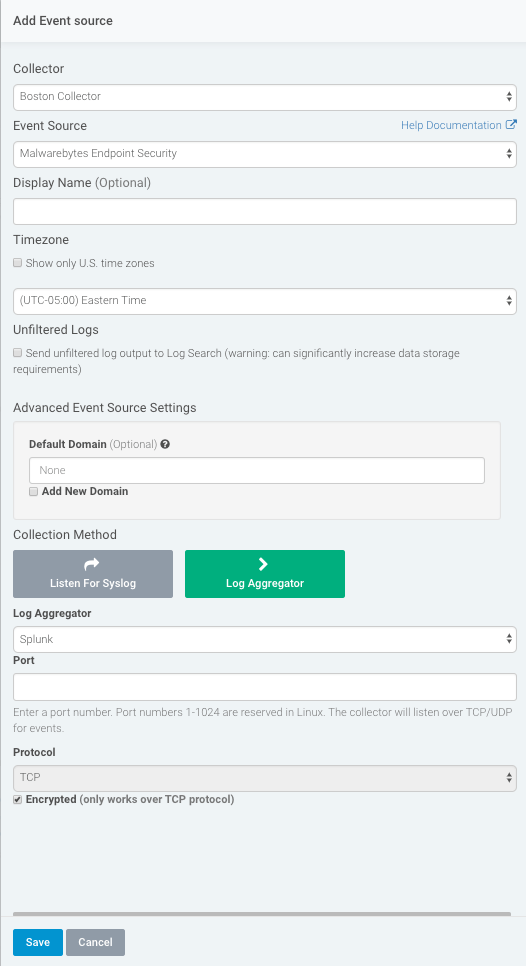This screenshot has height=966, width=526.
Task: Click the horizontal scrollbar above Save
Action: [x=262, y=914]
